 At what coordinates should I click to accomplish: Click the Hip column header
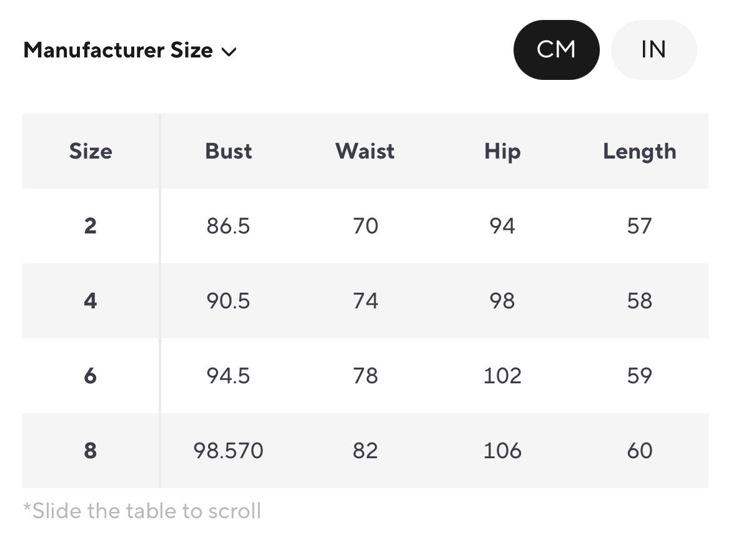[502, 151]
